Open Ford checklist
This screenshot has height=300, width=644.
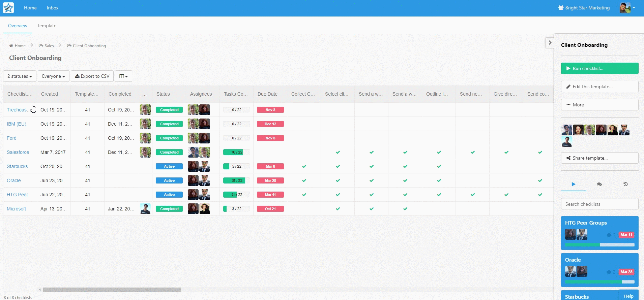pyautogui.click(x=11, y=138)
